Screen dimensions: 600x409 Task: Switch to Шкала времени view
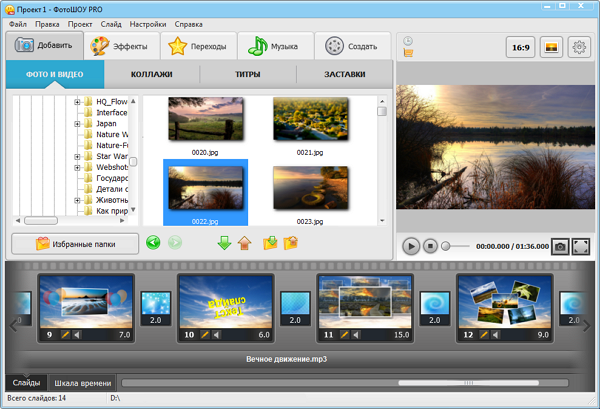point(82,383)
